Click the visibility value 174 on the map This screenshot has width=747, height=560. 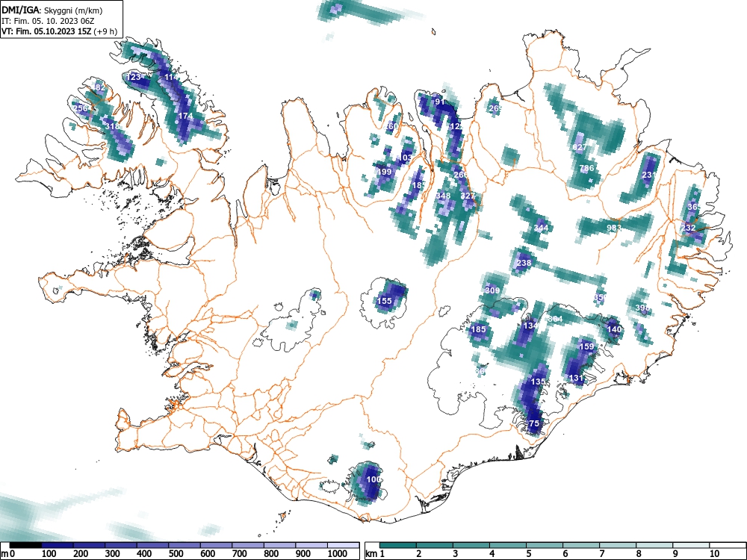click(185, 116)
